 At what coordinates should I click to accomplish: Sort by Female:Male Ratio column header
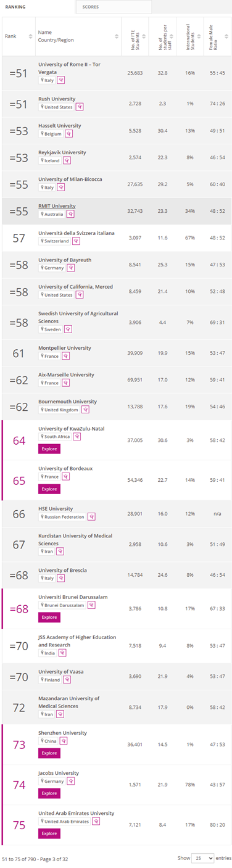coord(216,36)
